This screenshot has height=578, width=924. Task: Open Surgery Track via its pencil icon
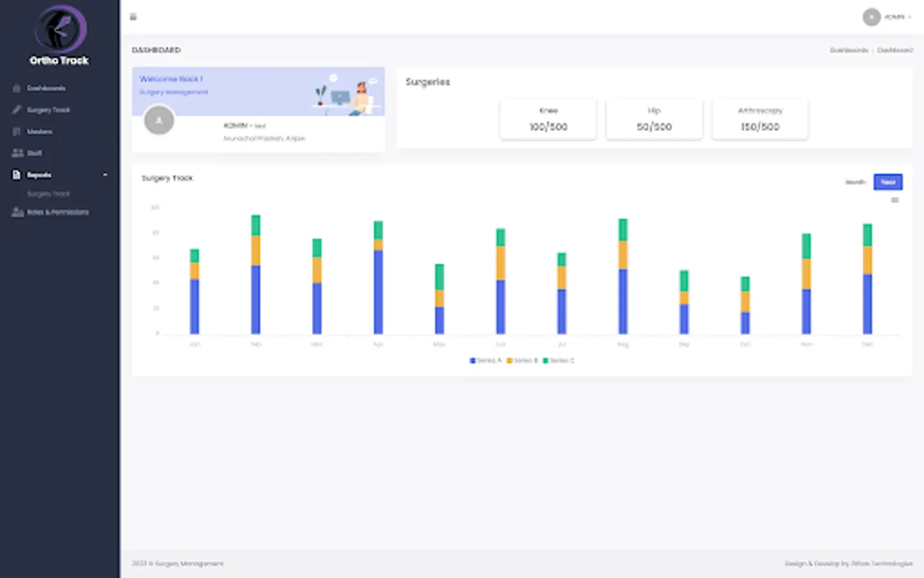click(17, 110)
